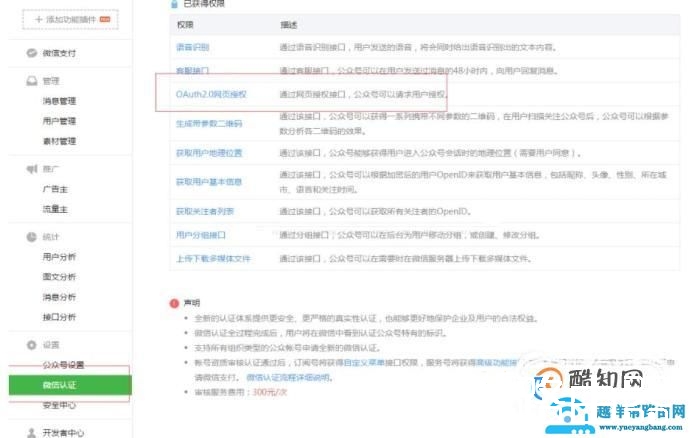Screen dimensions: 692x438
Task: Click the 生成带参数二维码 link
Action: pos(209,123)
